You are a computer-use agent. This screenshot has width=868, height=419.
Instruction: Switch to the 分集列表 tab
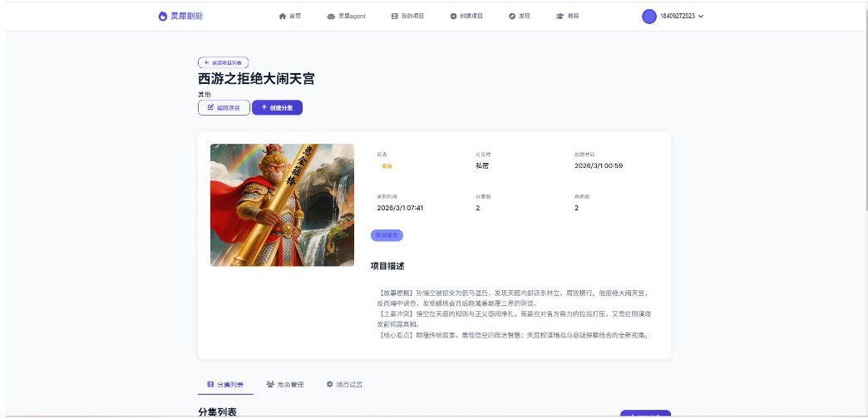click(225, 384)
